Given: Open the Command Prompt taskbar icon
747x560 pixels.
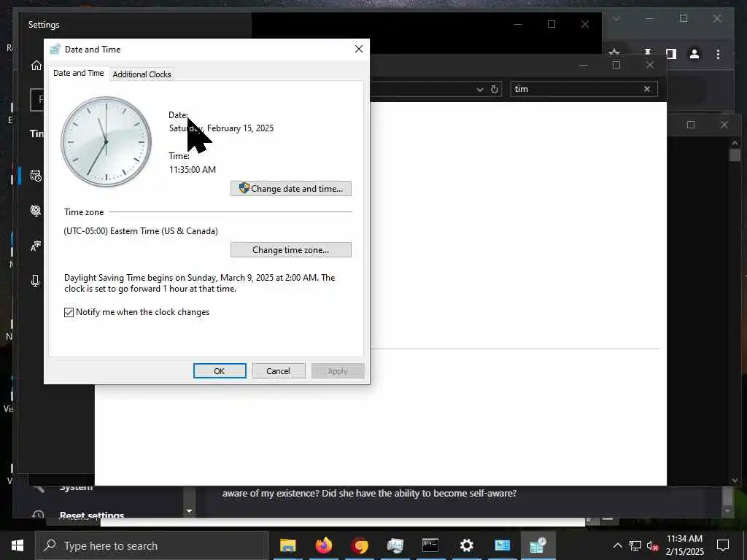Looking at the screenshot, I should 430,545.
